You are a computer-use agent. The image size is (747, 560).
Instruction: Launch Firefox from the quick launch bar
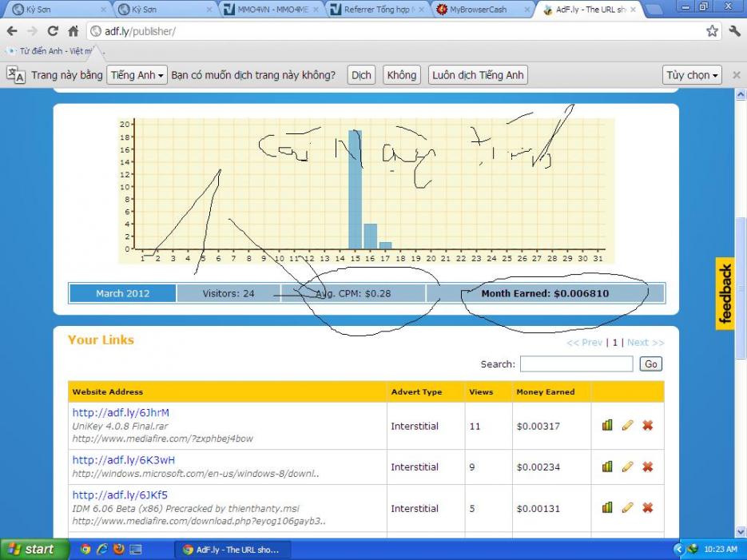[x=118, y=550]
